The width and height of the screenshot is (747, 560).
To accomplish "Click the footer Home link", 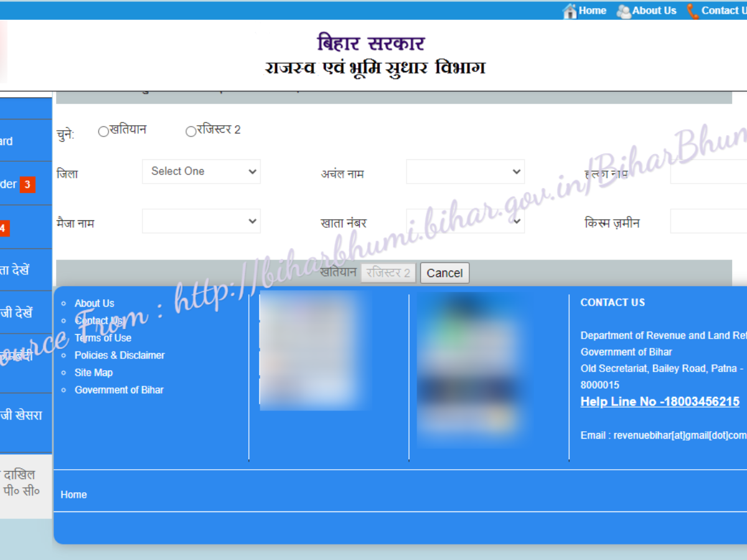I will (73, 495).
